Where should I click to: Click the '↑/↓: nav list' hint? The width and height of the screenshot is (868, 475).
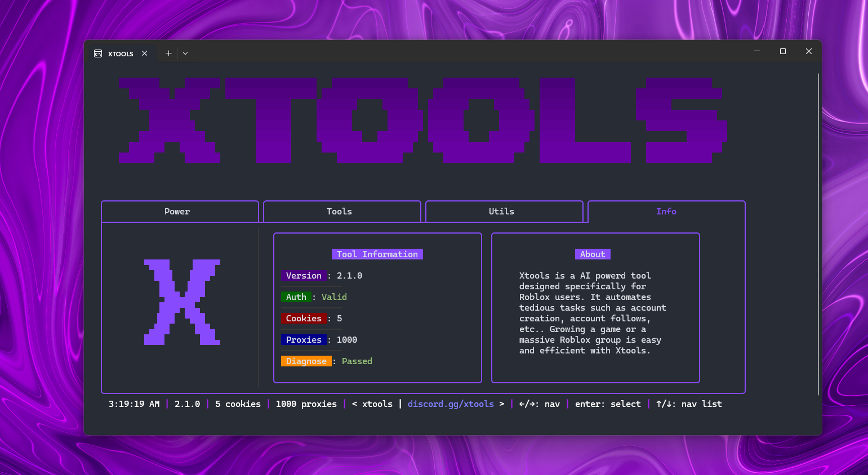(689, 404)
